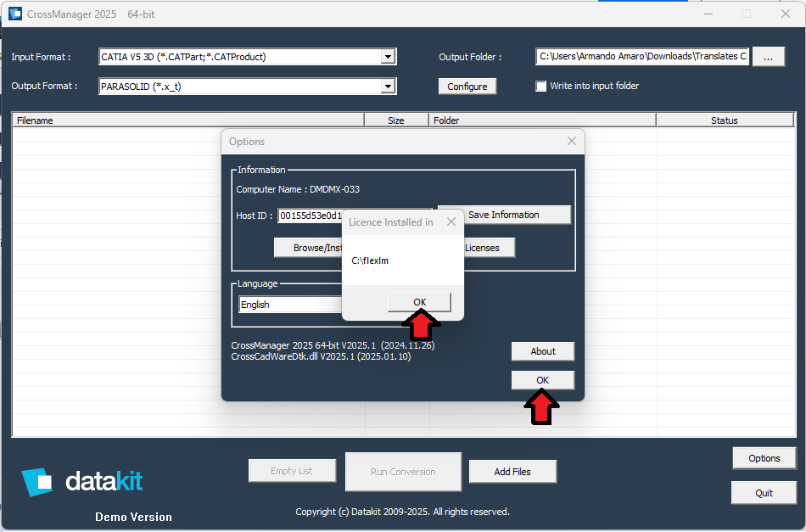Click the Run Conversion button
Image resolution: width=806 pixels, height=532 pixels.
403,472
